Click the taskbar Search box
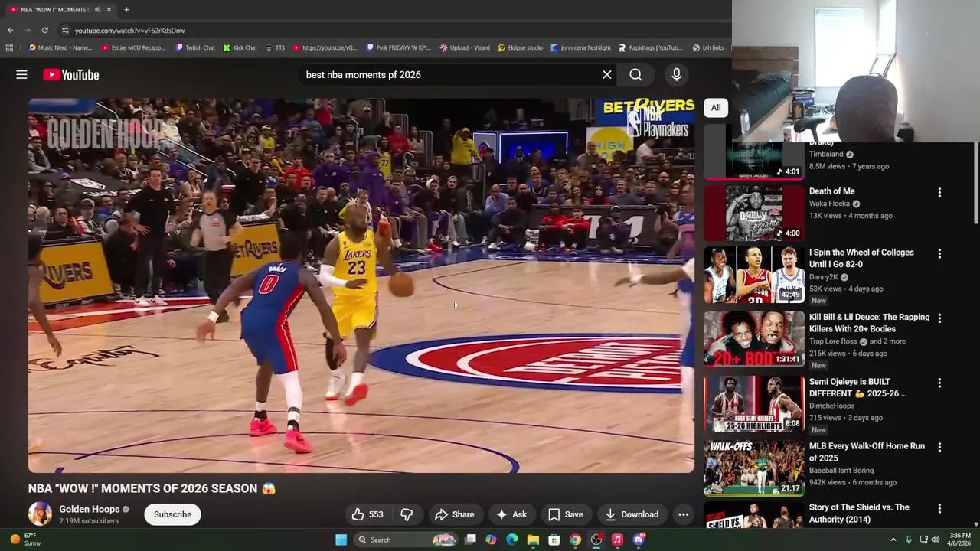 406,540
